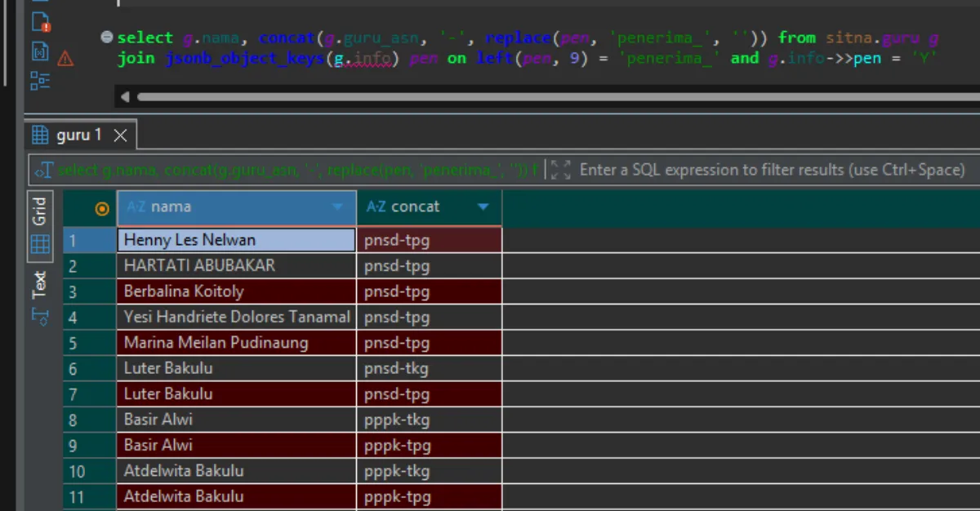
Task: Collapse the SQL query fold marker
Action: click(x=107, y=37)
